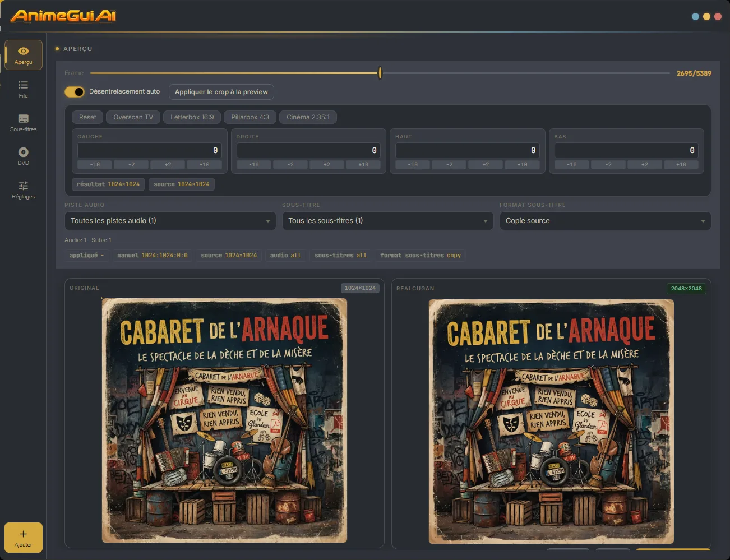The height and width of the screenshot is (560, 730).
Task: Select the Cinéma 2.35:1 preset
Action: 308,117
